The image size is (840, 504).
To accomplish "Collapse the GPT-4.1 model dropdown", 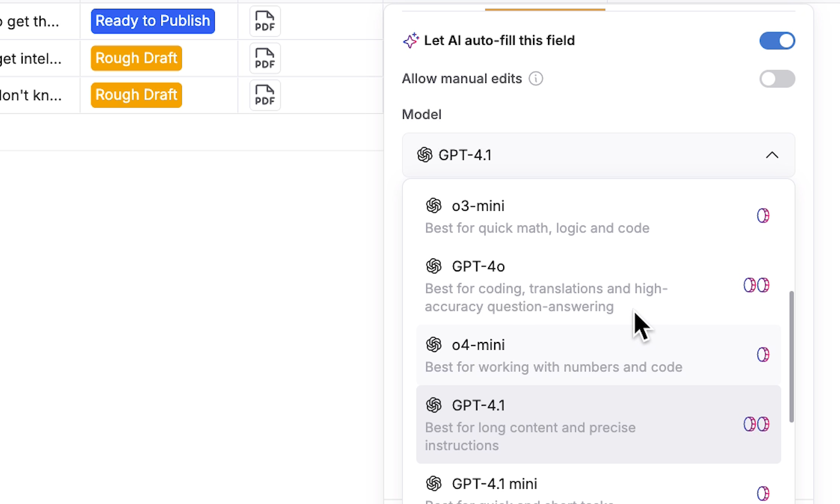I will click(772, 155).
